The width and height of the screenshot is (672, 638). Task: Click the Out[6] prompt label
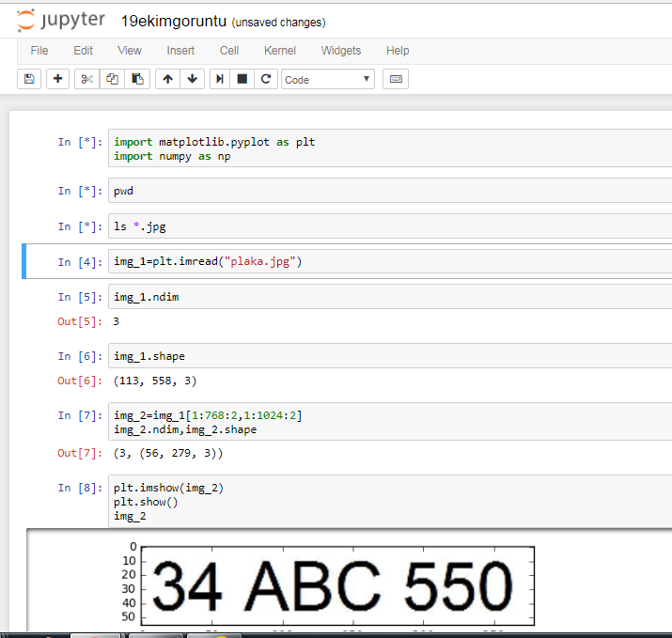(80, 381)
